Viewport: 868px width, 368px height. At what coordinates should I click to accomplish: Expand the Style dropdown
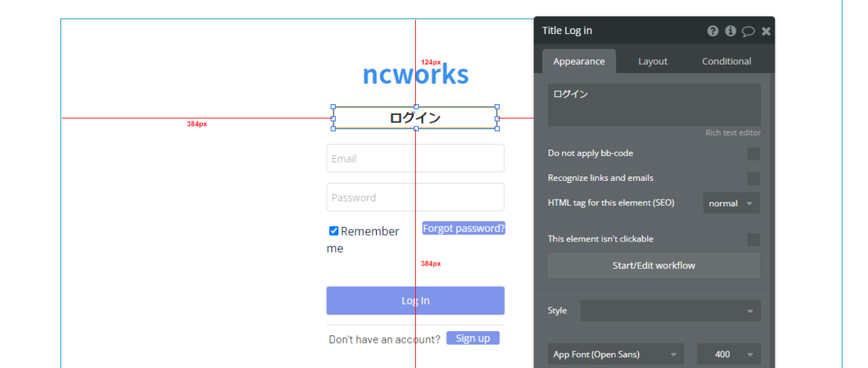click(x=671, y=311)
